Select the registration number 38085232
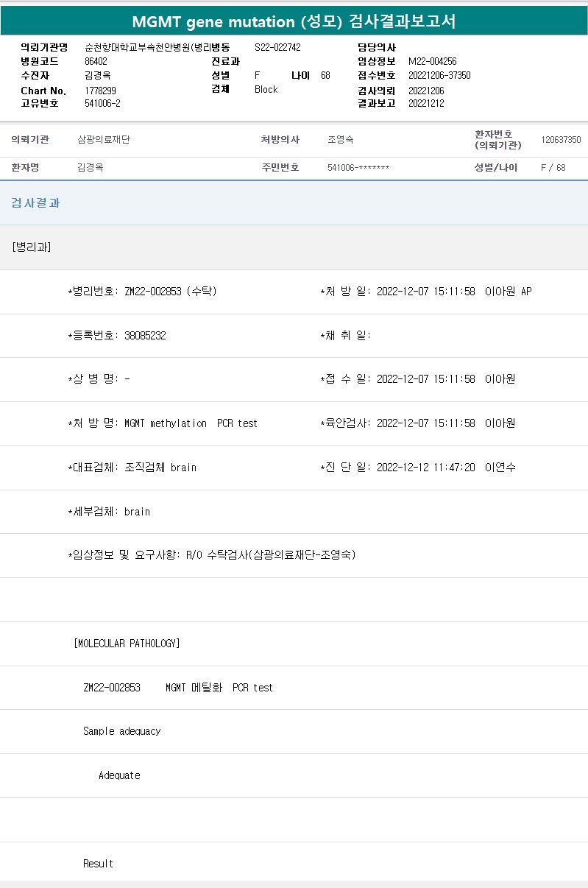The width and height of the screenshot is (588, 888). pos(145,336)
